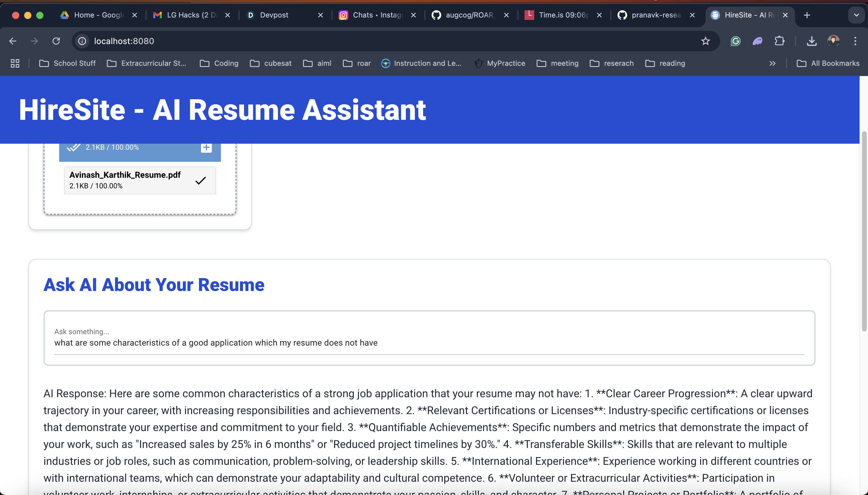Open Chrome downloads icon
The width and height of the screenshot is (868, 495).
[812, 41]
